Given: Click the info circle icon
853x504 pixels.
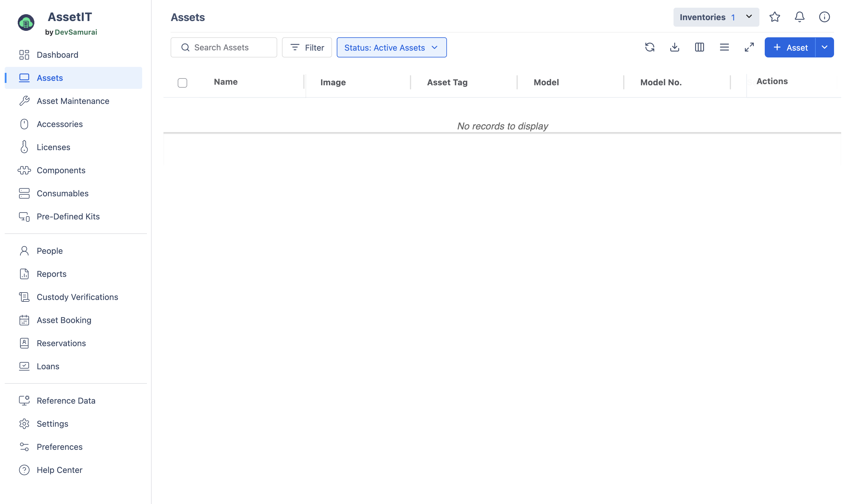Looking at the screenshot, I should (x=824, y=17).
